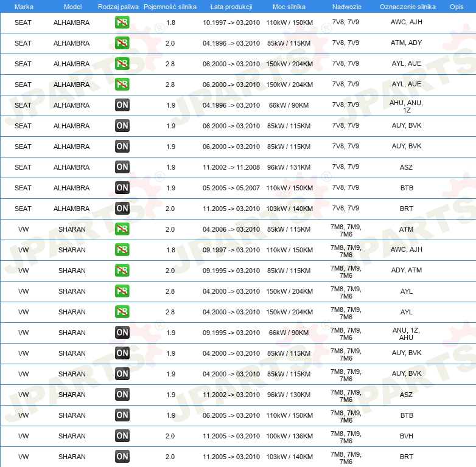Select the date cell 11.2002 -> 03.2010
This screenshot has height=467, width=476.
tap(231, 395)
